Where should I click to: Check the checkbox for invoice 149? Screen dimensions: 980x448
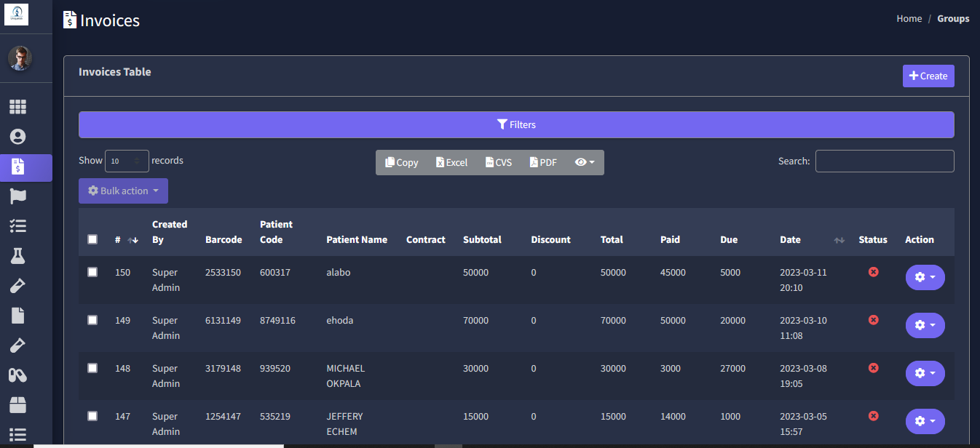tap(92, 320)
